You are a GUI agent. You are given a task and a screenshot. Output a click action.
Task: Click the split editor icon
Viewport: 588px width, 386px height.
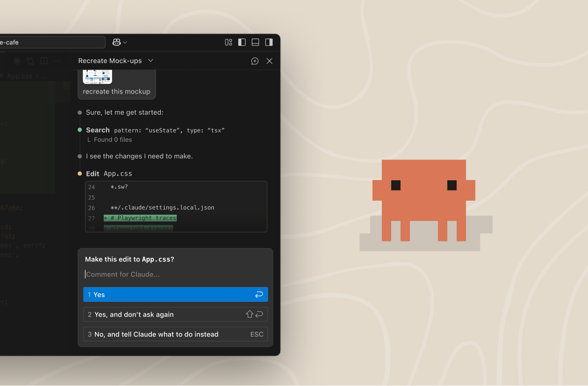[x=44, y=61]
